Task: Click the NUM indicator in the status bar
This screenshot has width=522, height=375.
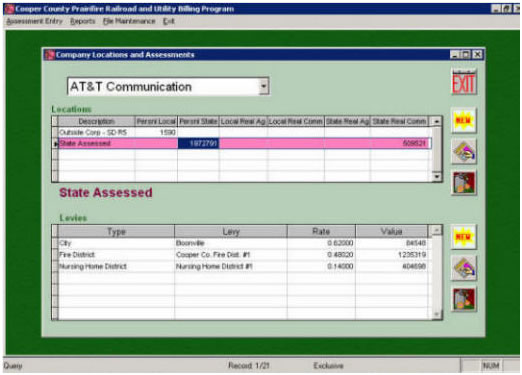Action: click(491, 366)
